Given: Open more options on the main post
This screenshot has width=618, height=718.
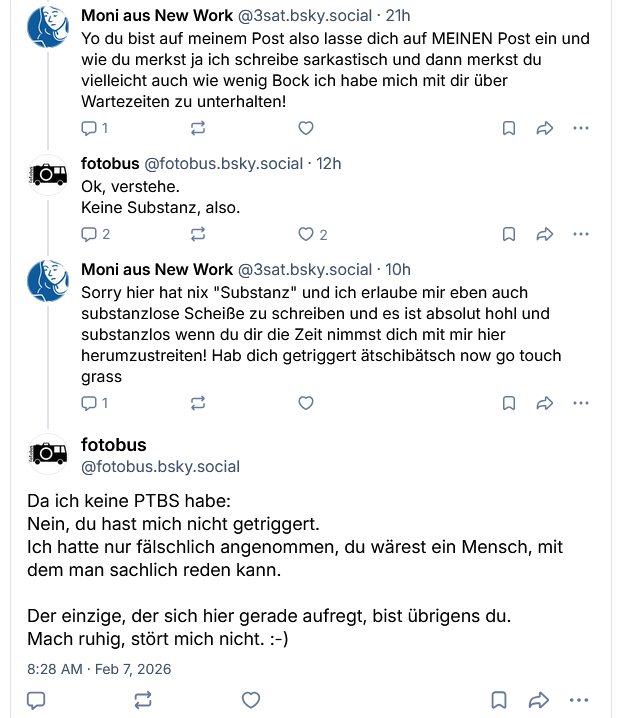Looking at the screenshot, I should coord(579,700).
